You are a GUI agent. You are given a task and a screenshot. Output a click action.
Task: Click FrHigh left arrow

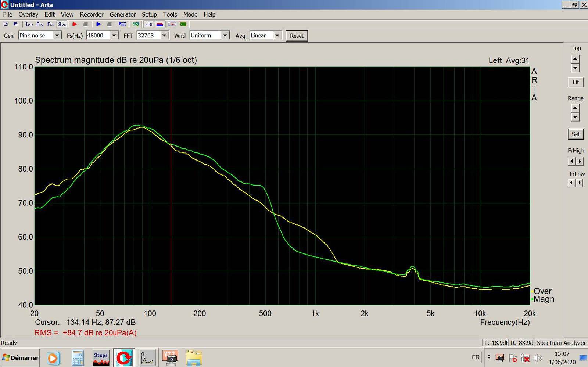pyautogui.click(x=571, y=161)
